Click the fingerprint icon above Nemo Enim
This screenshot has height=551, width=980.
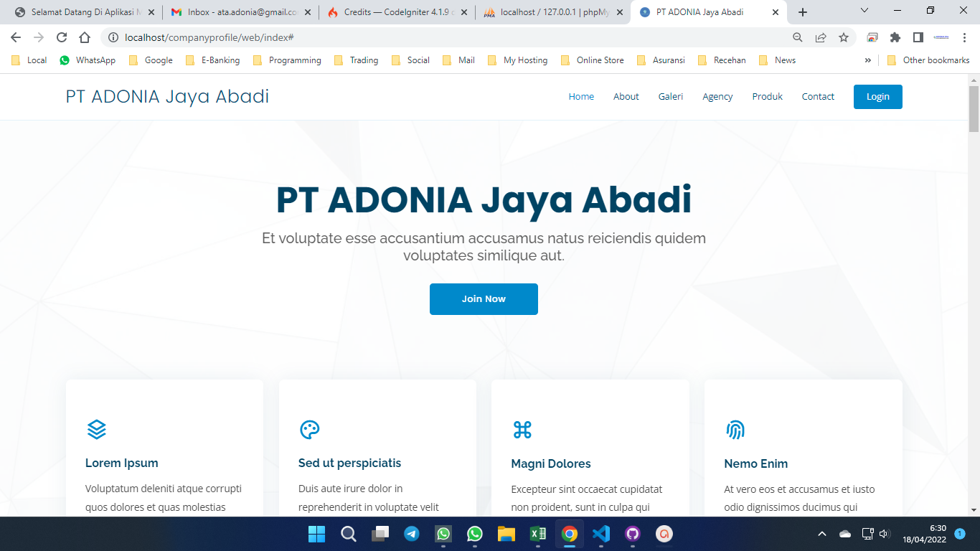tap(735, 430)
